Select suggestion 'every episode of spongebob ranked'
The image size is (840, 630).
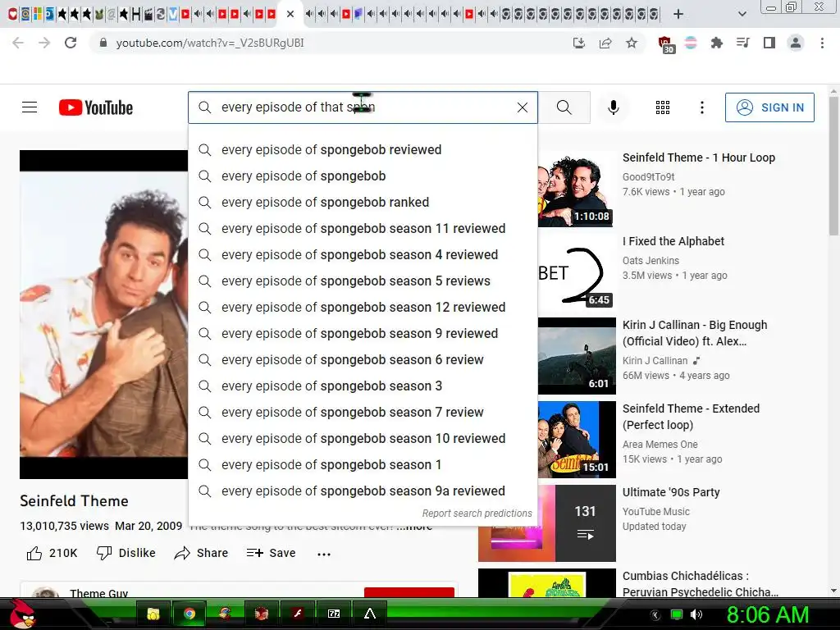(363, 202)
